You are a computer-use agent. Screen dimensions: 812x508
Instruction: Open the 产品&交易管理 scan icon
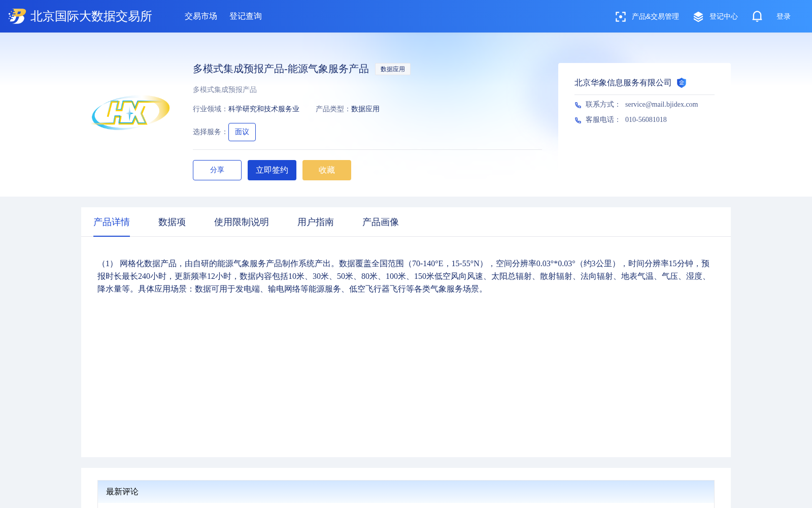pyautogui.click(x=620, y=17)
